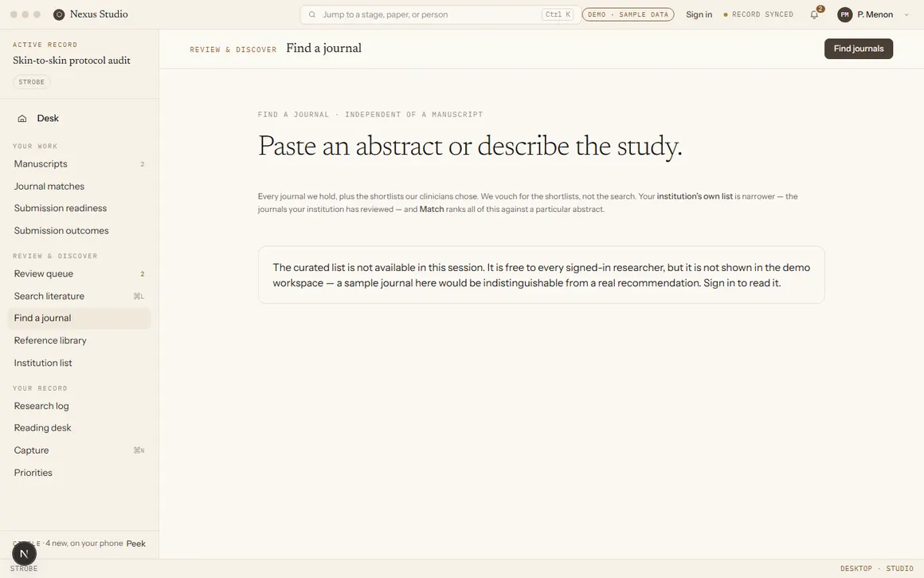The image size is (924, 578).
Task: Click the Review & Discover breadcrumb in header
Action: click(233, 49)
